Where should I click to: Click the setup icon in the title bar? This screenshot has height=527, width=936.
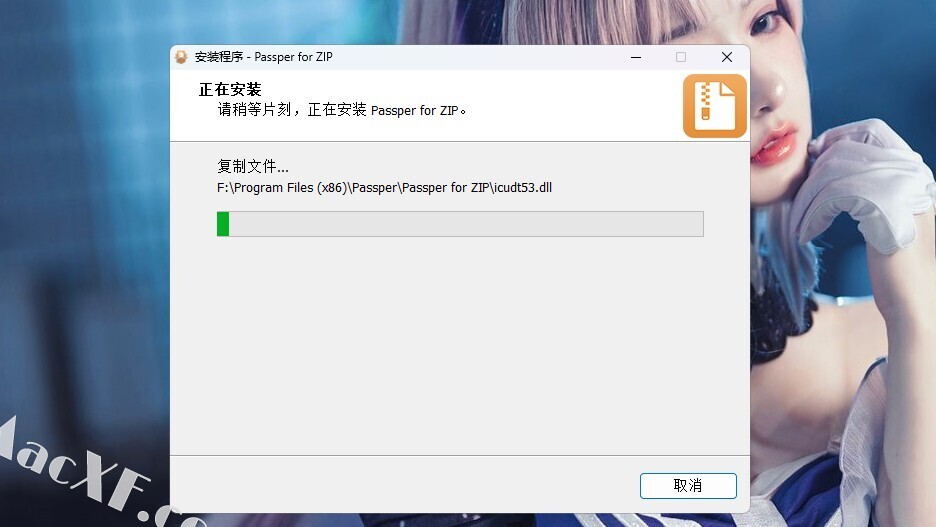(x=181, y=57)
